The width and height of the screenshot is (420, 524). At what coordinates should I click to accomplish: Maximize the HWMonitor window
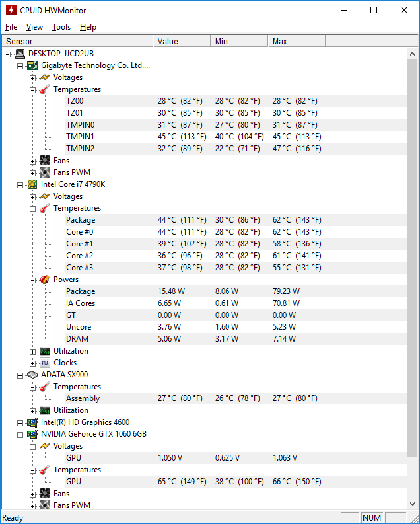374,10
